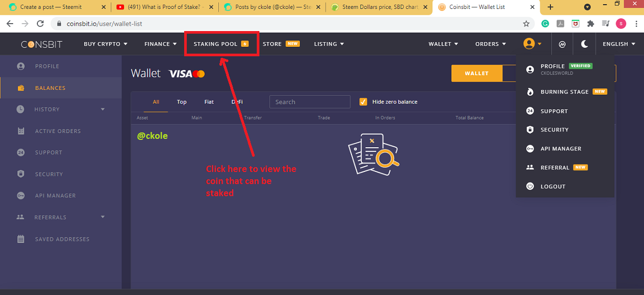This screenshot has height=295, width=644.
Task: Expand the Finance dropdown menu
Action: (x=160, y=44)
